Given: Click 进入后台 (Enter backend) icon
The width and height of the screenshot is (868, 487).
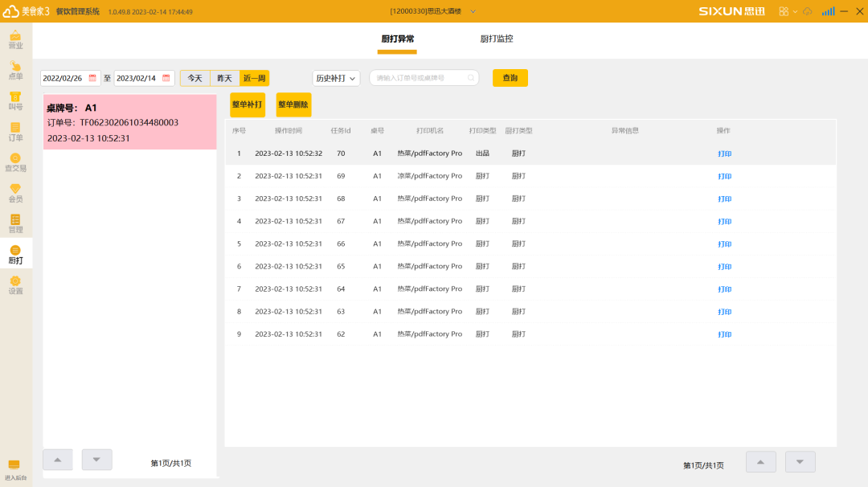Looking at the screenshot, I should [x=14, y=469].
